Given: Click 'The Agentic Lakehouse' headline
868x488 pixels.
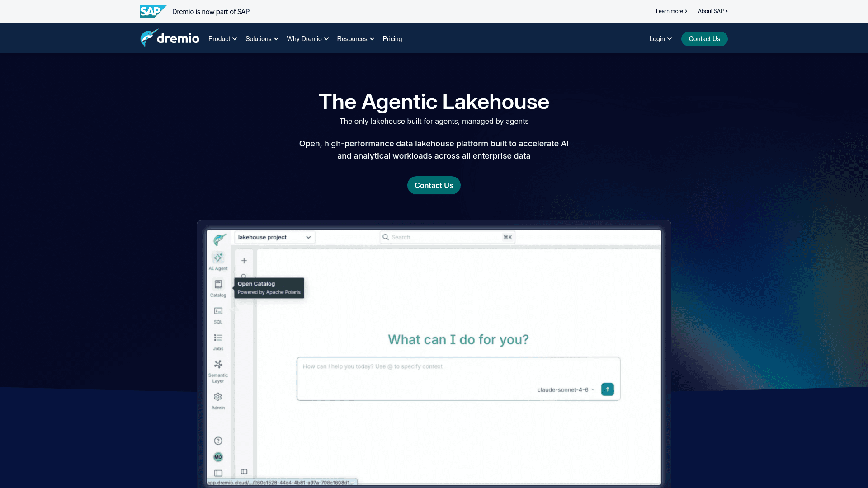Looking at the screenshot, I should (x=434, y=102).
